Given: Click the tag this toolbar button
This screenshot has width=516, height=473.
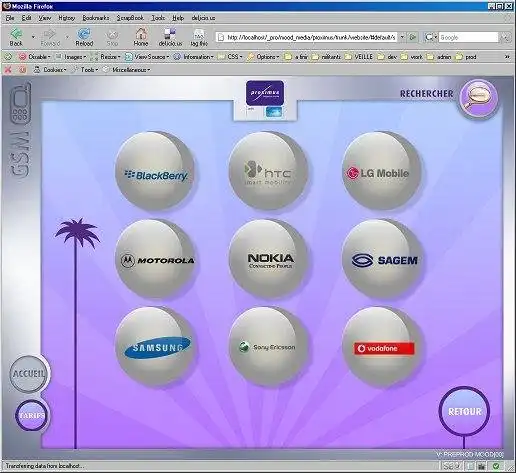Looking at the screenshot, I should [199, 37].
